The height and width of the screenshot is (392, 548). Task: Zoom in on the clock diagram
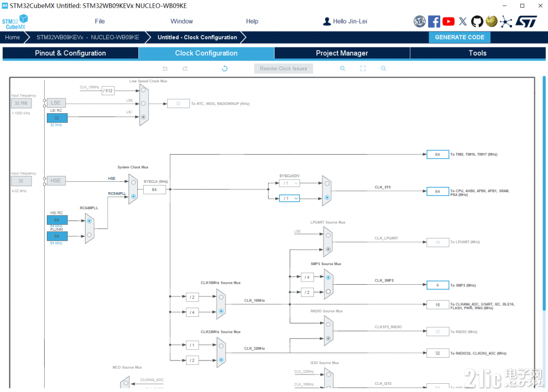[x=343, y=69]
